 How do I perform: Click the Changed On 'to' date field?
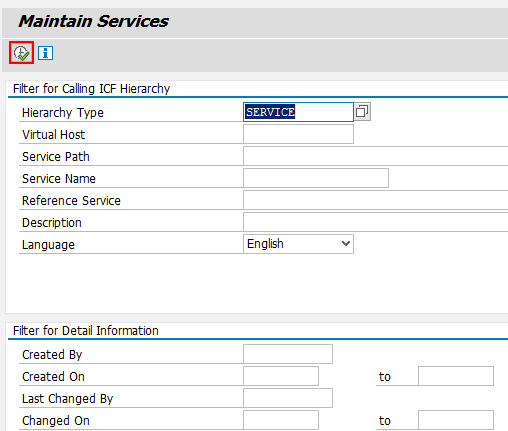456,420
